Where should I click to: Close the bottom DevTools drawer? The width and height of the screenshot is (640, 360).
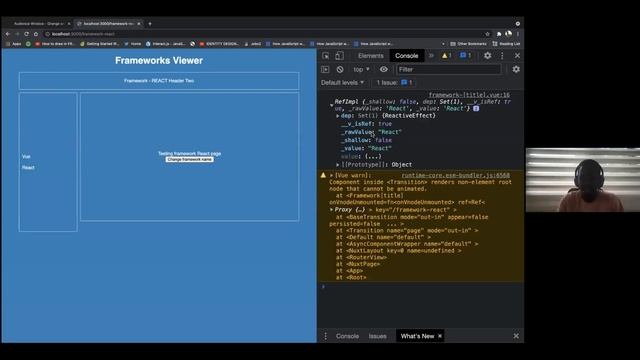(x=516, y=336)
